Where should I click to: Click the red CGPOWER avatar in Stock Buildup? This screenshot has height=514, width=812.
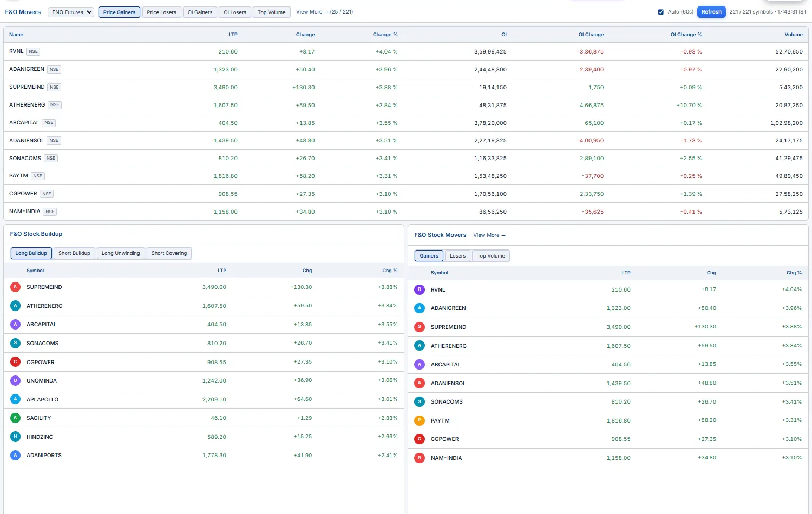15,362
